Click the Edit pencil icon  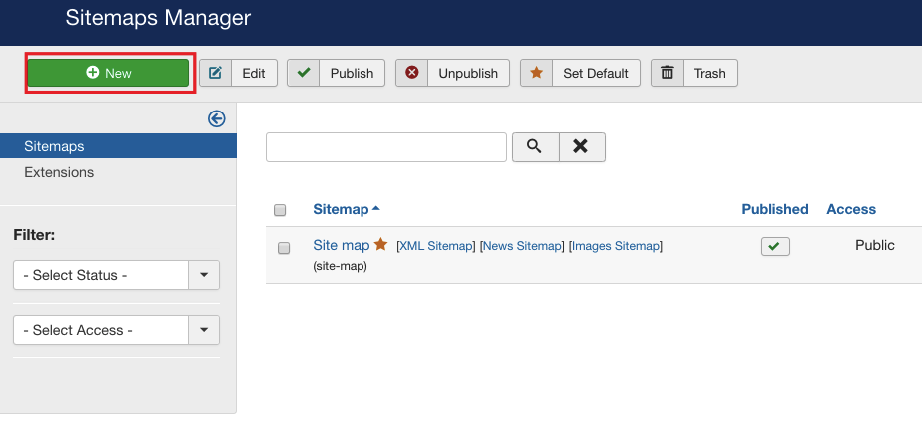point(215,73)
